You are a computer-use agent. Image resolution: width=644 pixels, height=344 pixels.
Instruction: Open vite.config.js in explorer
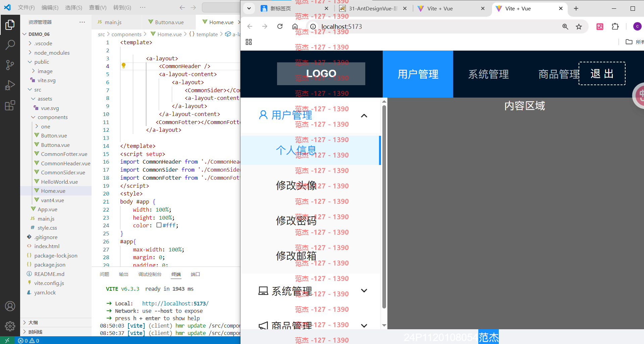pos(49,283)
